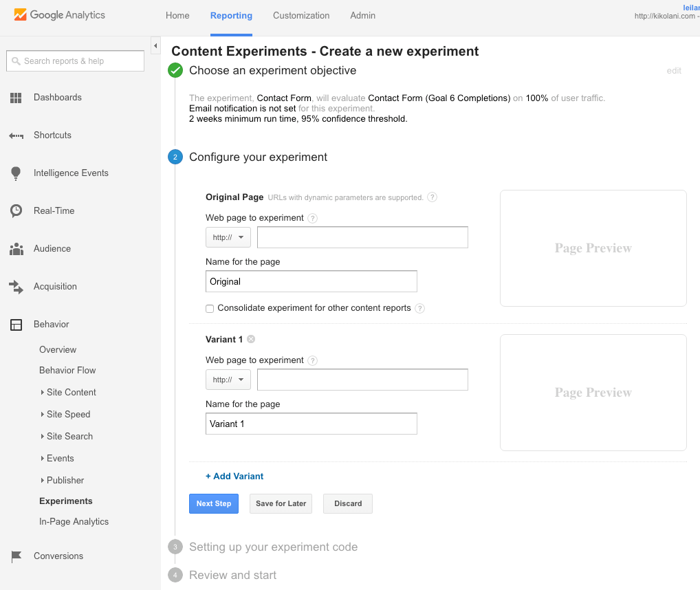
Task: Click the Acquisition arrow icon
Action: pos(17,287)
